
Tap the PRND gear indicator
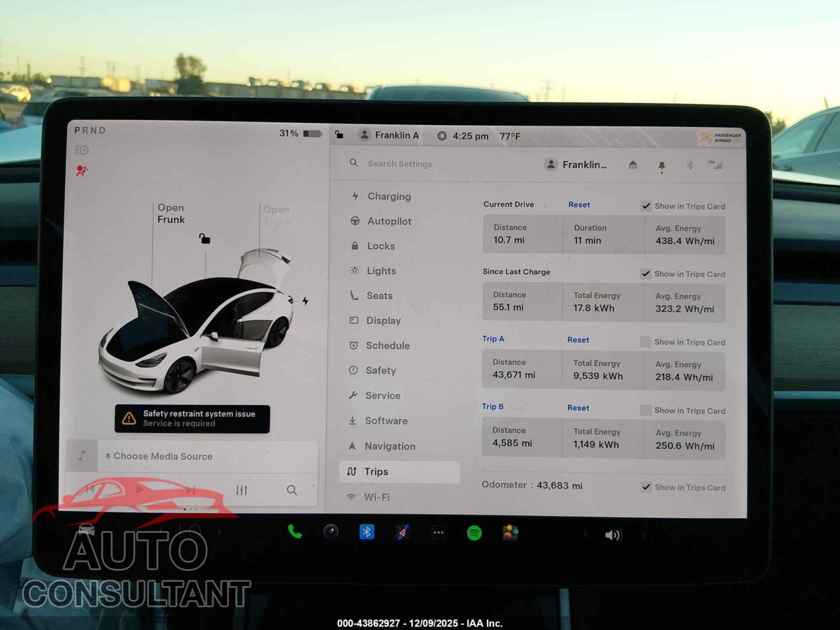[x=90, y=130]
